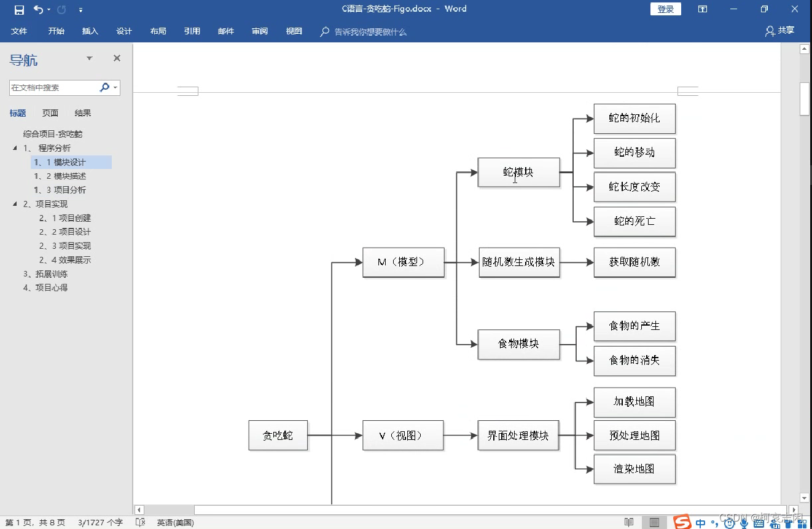
Task: Collapse the 1、程序分析 heading triangle
Action: coord(15,148)
